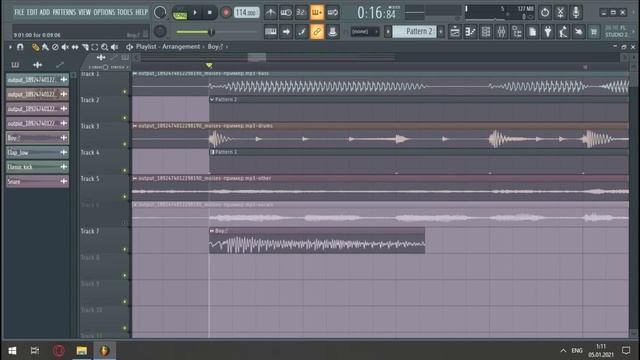This screenshot has height=360, width=640.
Task: Open the drums audio clip menu on Track 3
Action: 135,126
